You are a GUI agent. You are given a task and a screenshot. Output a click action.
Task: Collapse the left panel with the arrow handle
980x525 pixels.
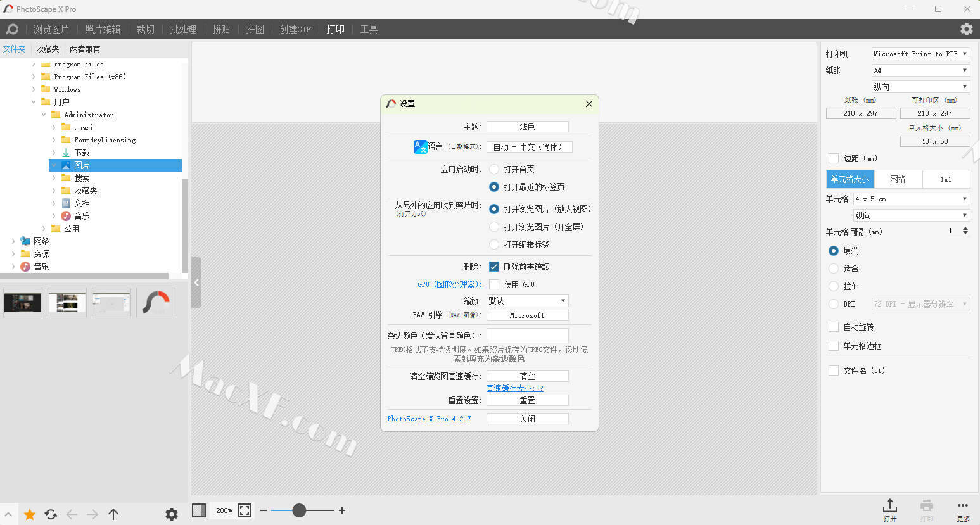pos(196,282)
